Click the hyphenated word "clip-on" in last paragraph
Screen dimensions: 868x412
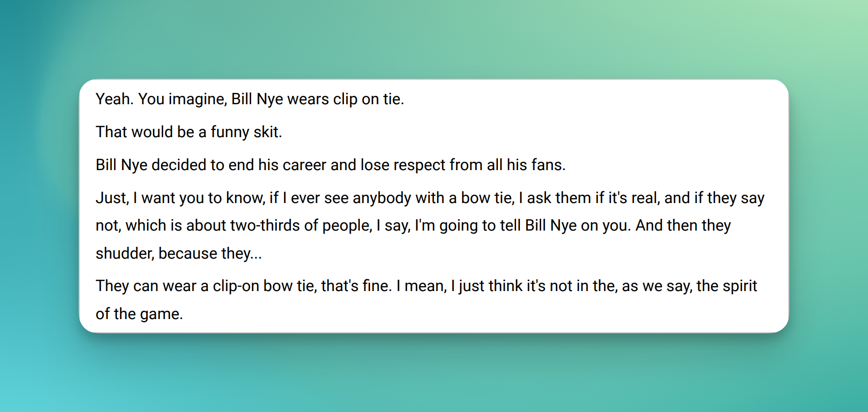236,287
